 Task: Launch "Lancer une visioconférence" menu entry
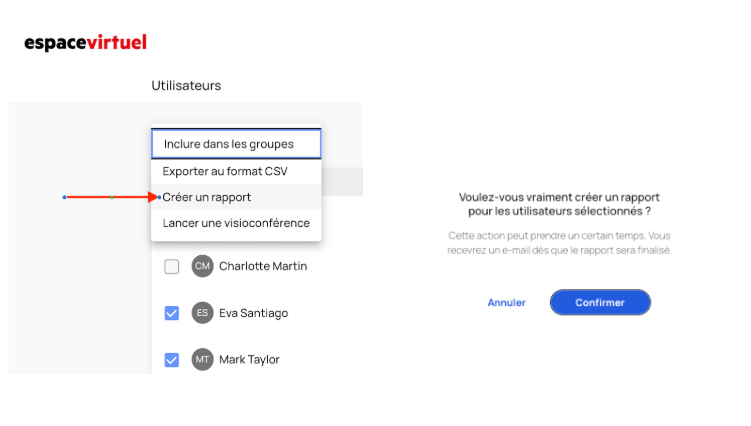click(236, 223)
